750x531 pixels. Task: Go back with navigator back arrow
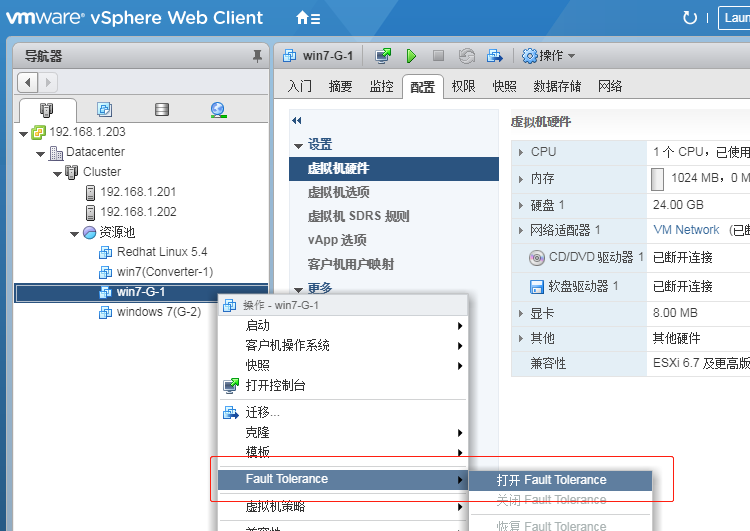point(28,82)
